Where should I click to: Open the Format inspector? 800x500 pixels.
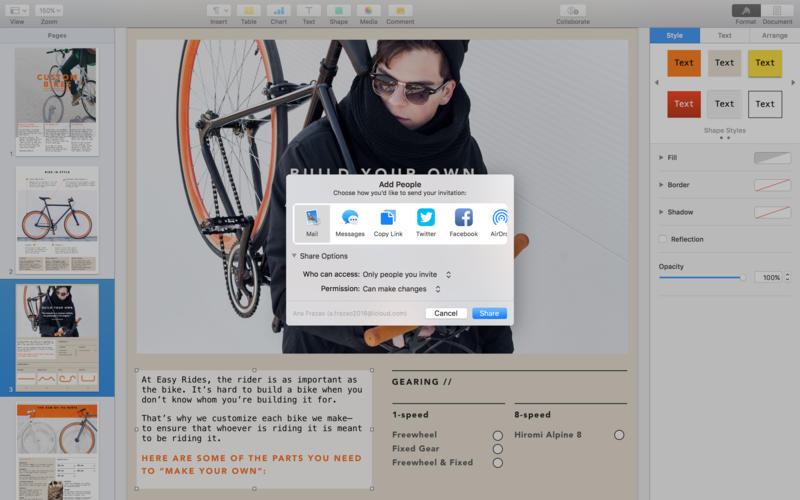click(746, 11)
